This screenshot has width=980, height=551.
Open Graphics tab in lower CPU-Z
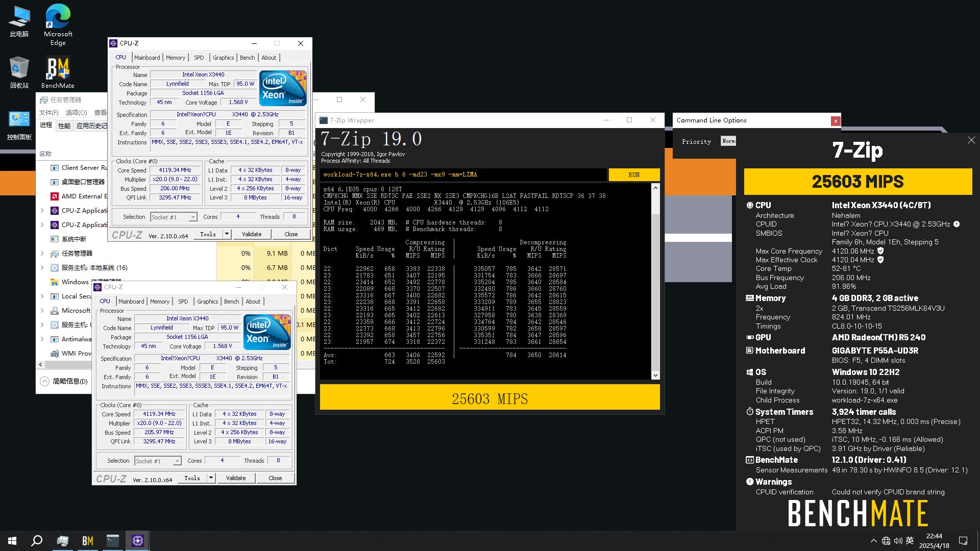click(208, 302)
